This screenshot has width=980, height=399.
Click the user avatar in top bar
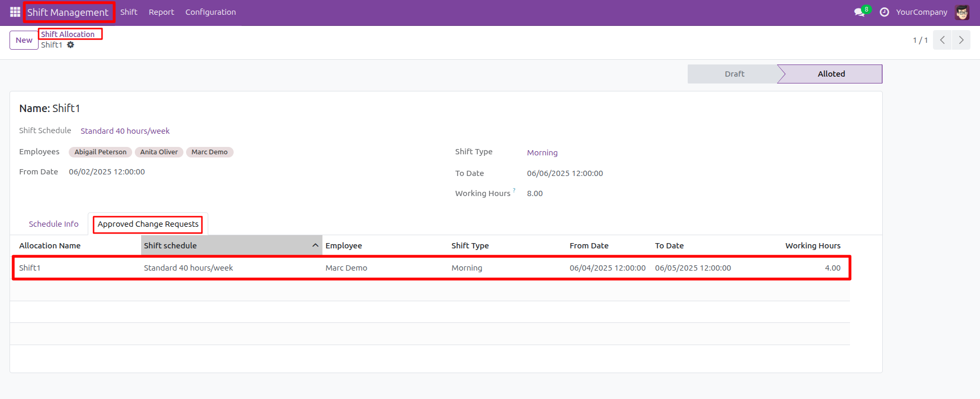pos(962,12)
